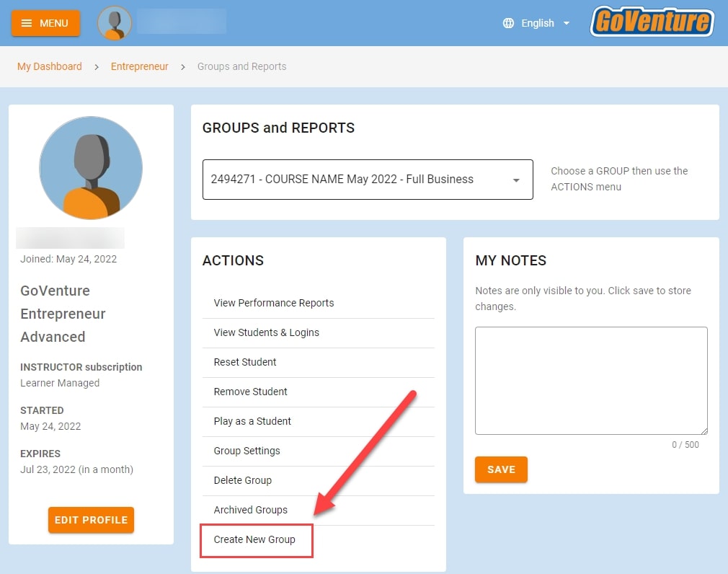Click inside the My Notes text area
This screenshot has width=728, height=574.
tap(591, 381)
